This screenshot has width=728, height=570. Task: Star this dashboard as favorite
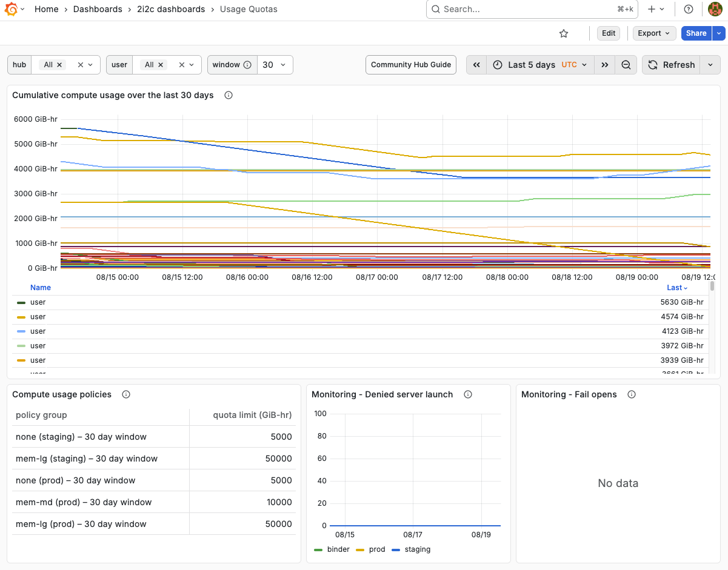coord(564,33)
